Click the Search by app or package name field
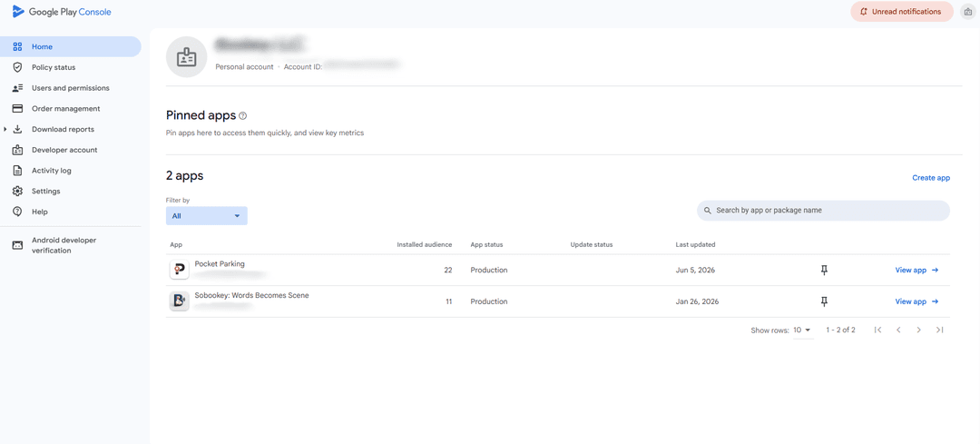 823,211
